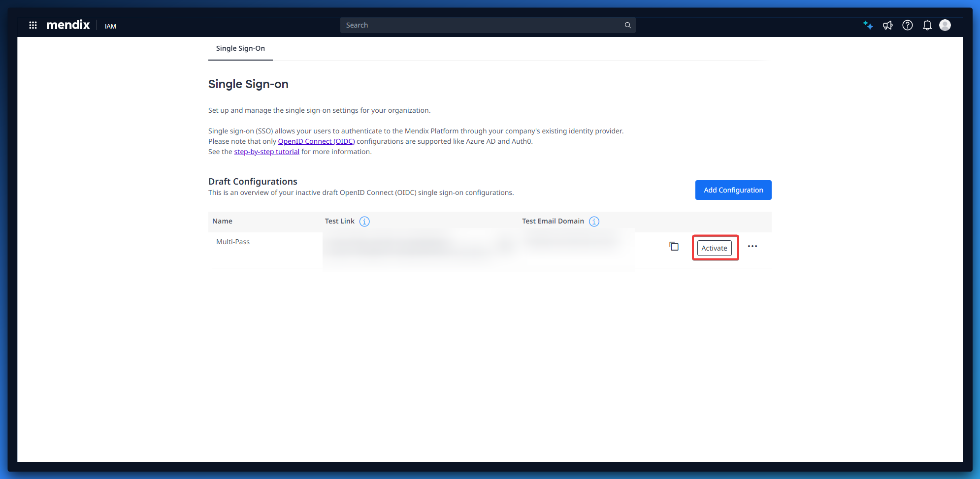Click the Add Configuration button
The image size is (980, 479).
coord(733,190)
